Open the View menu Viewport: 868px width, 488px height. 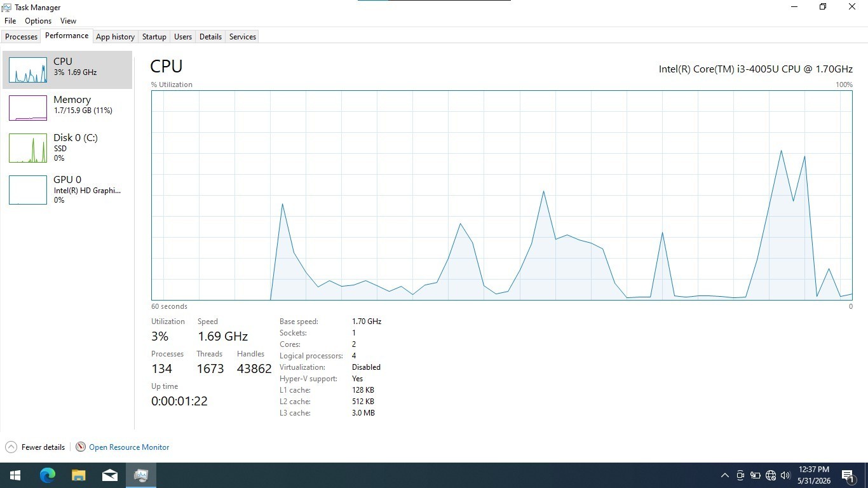pos(68,21)
